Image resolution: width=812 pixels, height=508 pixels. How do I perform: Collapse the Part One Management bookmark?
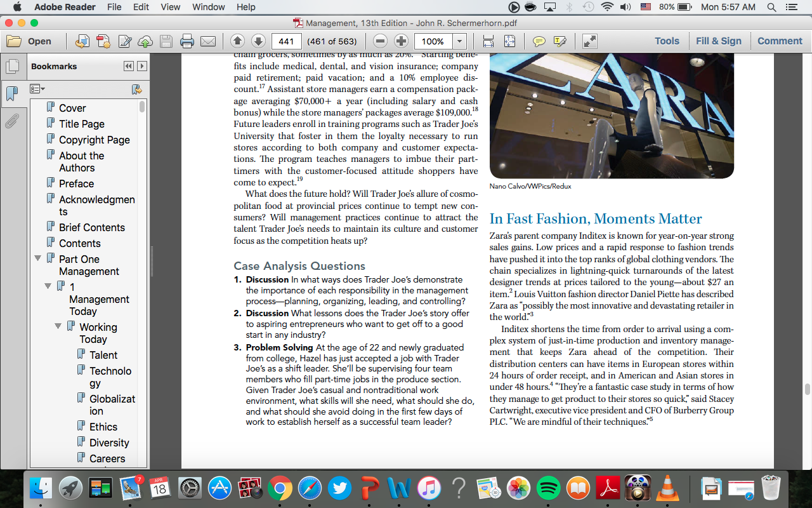[38, 258]
